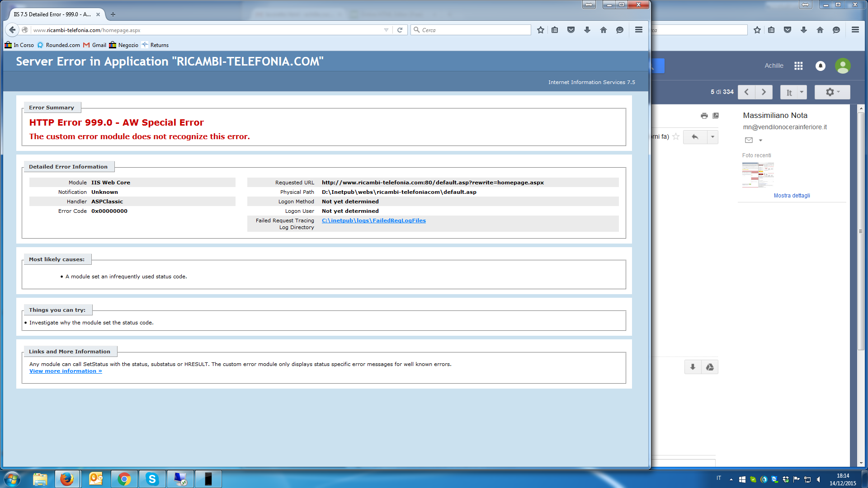Image resolution: width=868 pixels, height=488 pixels.
Task: Select the IIS 7.5 Detailed Error tab
Action: click(52, 14)
